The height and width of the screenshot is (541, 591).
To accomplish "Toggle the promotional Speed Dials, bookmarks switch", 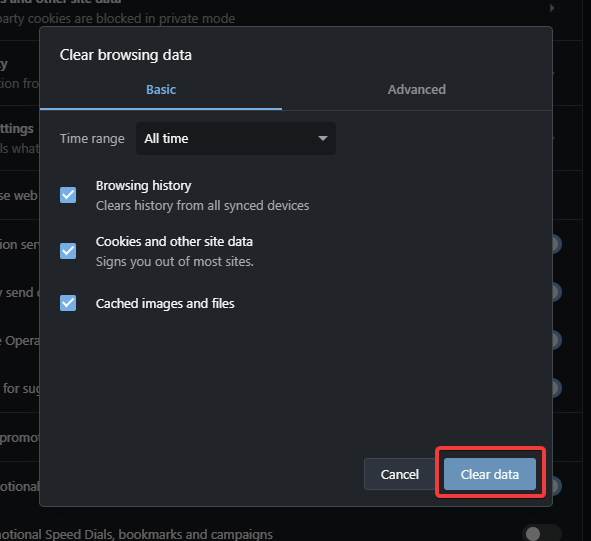I will coord(542,533).
